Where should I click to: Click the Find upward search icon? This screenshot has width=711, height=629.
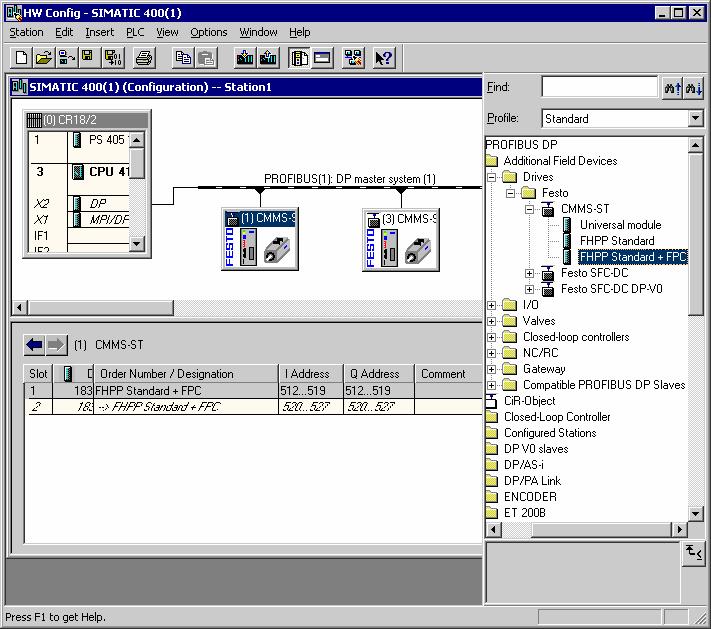672,87
